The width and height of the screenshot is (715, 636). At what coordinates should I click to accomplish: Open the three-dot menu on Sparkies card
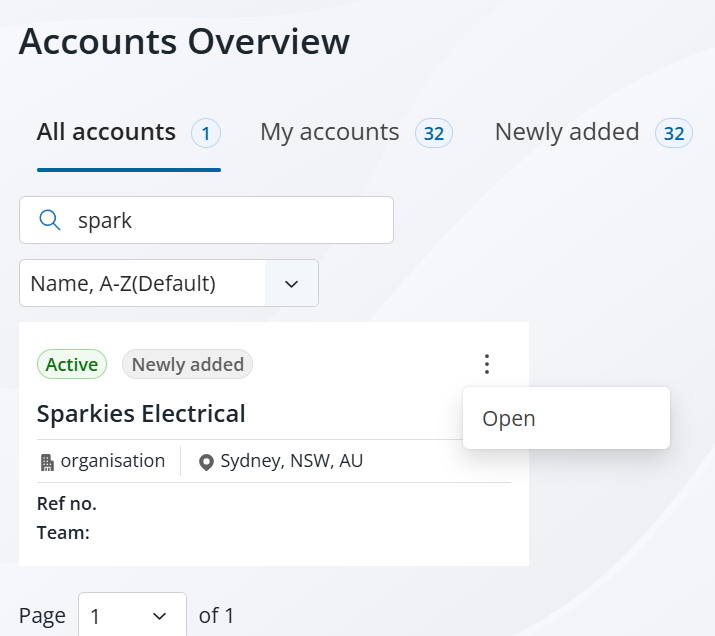[487, 364]
